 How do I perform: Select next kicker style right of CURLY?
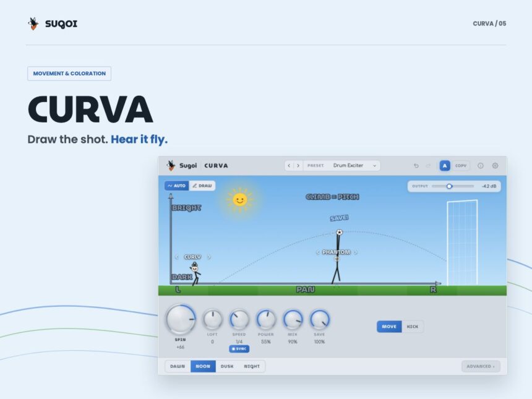coord(208,257)
